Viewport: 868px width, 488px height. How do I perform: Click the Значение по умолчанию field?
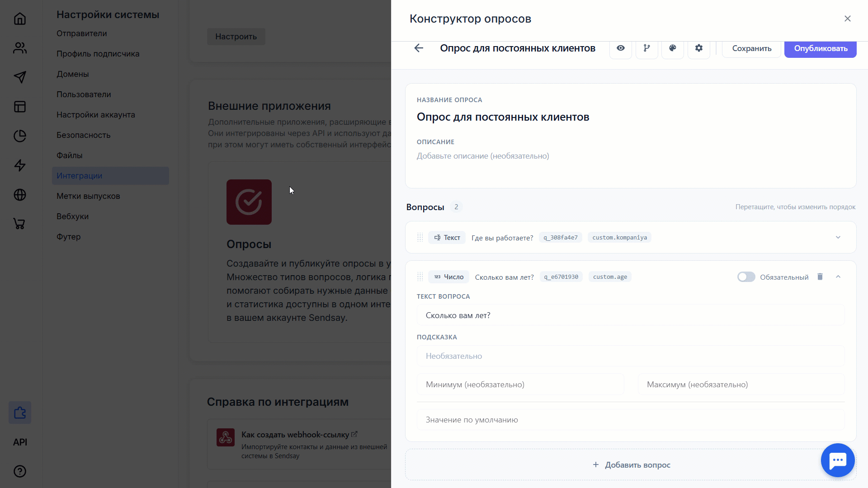tap(631, 419)
